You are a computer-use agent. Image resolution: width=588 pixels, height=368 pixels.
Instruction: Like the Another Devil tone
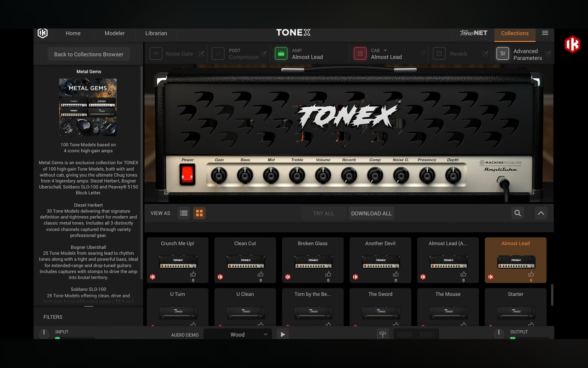[396, 274]
